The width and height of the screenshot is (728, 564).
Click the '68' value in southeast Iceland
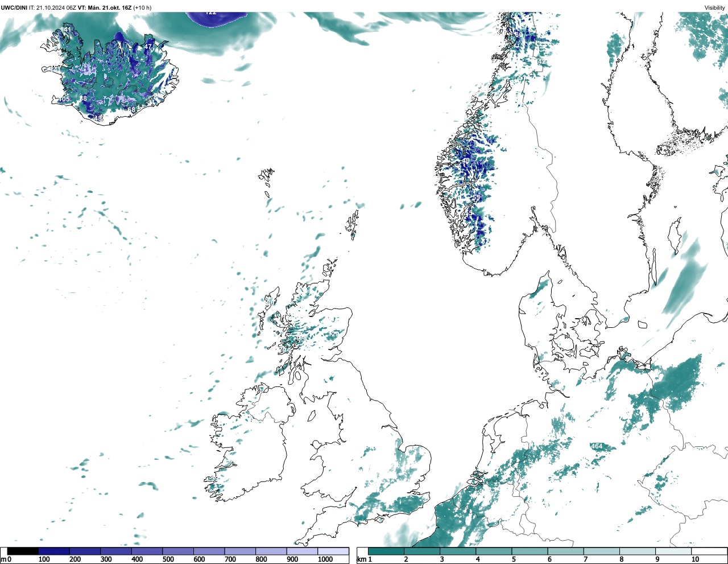[x=131, y=110]
